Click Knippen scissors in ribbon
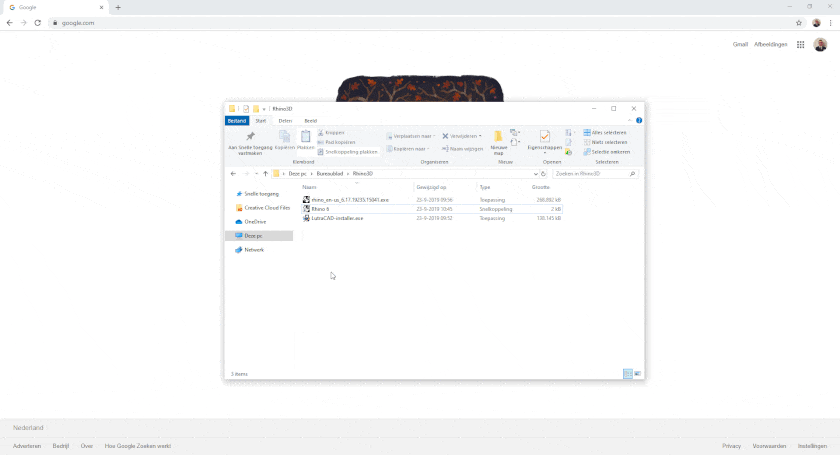Screen dimensions: 840x455 (331, 132)
